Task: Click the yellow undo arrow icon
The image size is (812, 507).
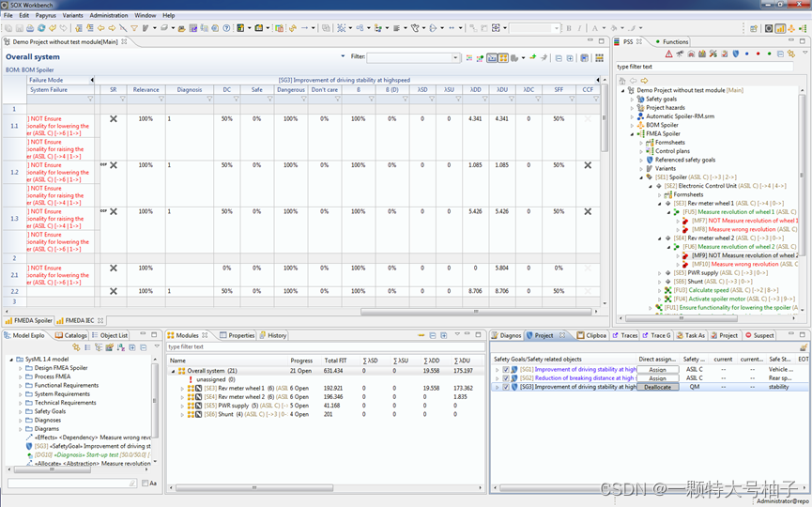Action: [53, 28]
